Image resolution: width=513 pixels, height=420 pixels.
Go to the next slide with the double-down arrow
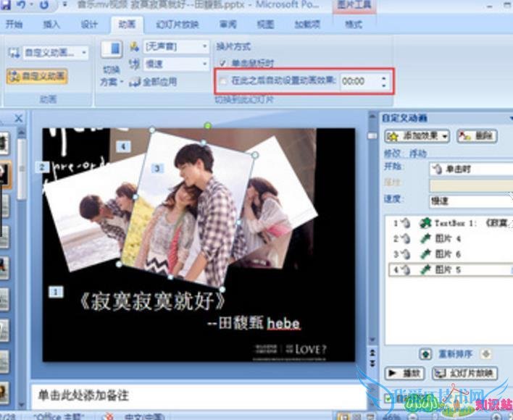[372, 363]
